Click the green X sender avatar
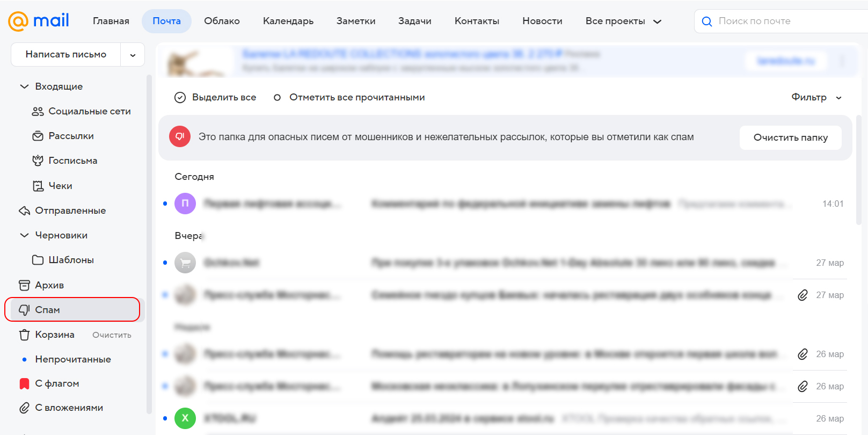Viewport: 868px width, 435px height. point(185,418)
